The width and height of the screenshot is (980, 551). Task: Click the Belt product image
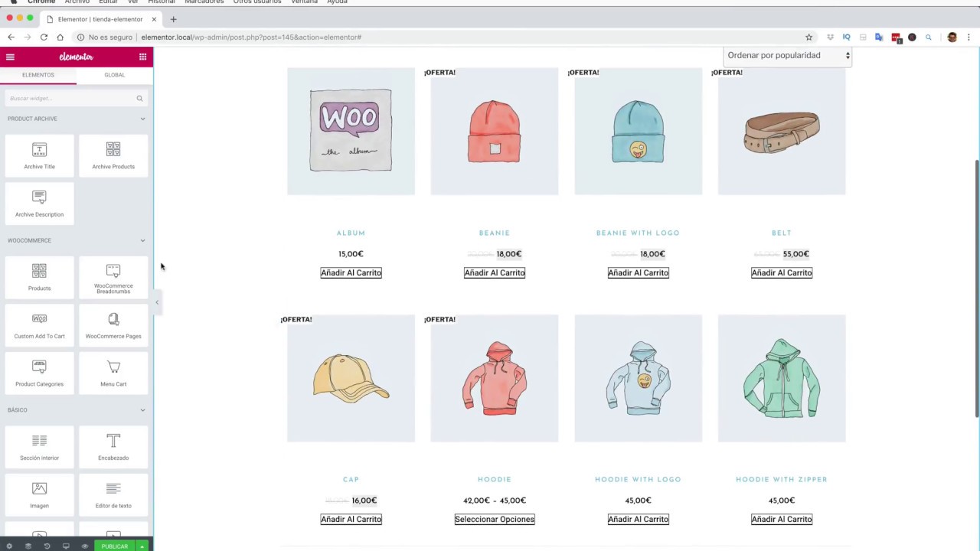782,131
